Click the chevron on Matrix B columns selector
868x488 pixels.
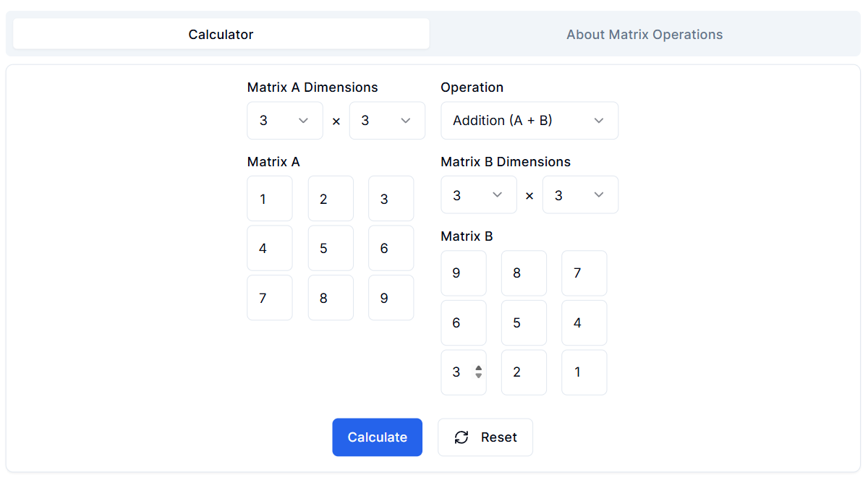[x=599, y=194]
